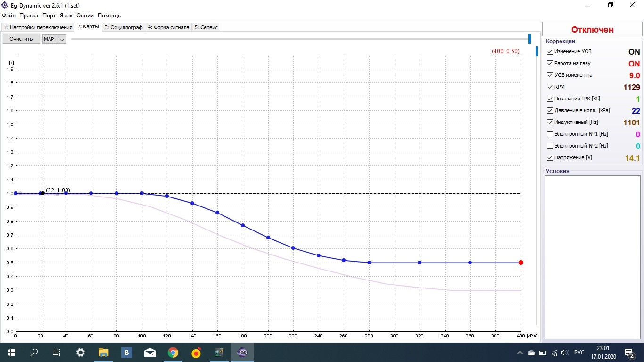The height and width of the screenshot is (362, 644).
Task: Open the Опции menu
Action: (x=85, y=16)
